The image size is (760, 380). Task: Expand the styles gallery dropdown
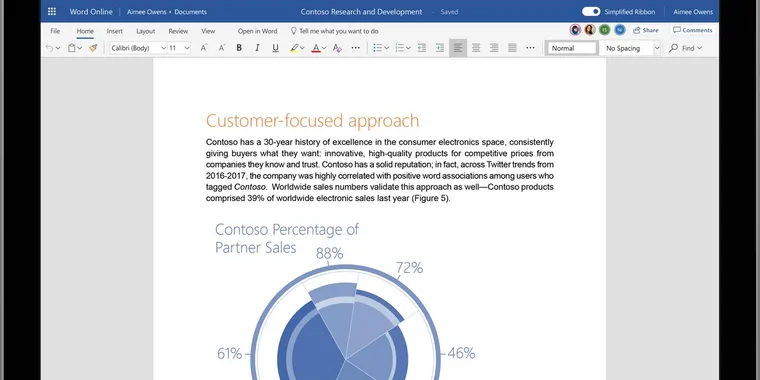[657, 48]
